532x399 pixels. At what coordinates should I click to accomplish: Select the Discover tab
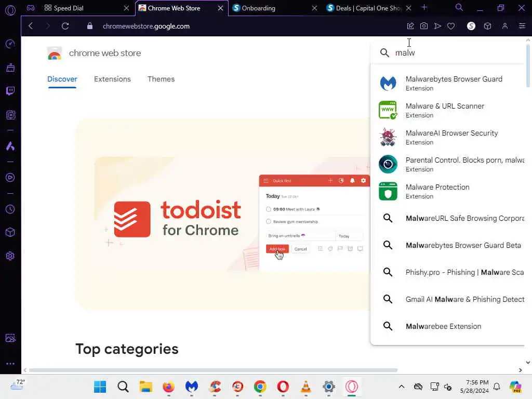(62, 79)
